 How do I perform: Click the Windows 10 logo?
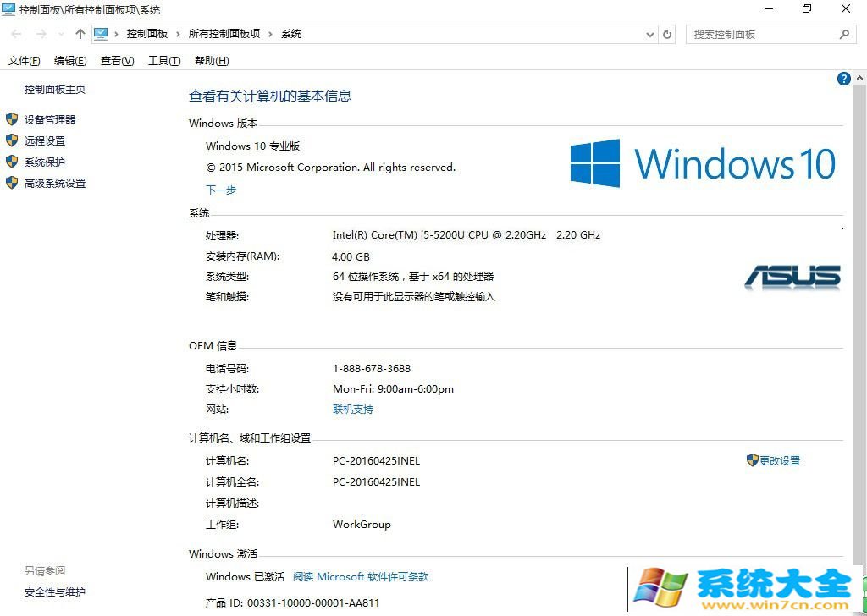pos(703,163)
